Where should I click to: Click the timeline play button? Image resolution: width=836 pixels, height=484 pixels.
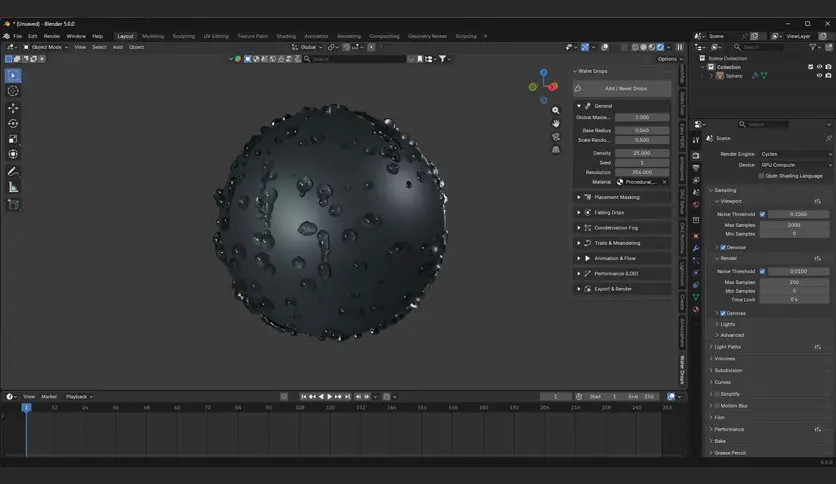(x=329, y=397)
